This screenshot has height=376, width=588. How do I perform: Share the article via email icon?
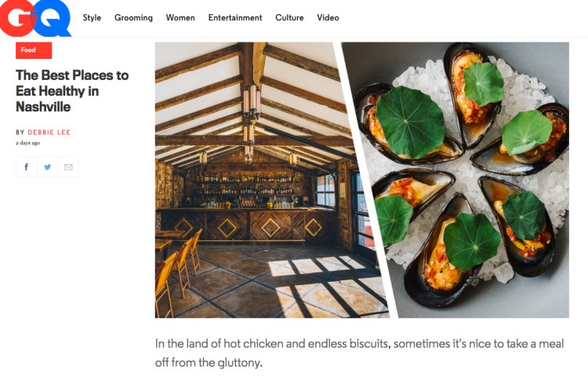(x=68, y=167)
